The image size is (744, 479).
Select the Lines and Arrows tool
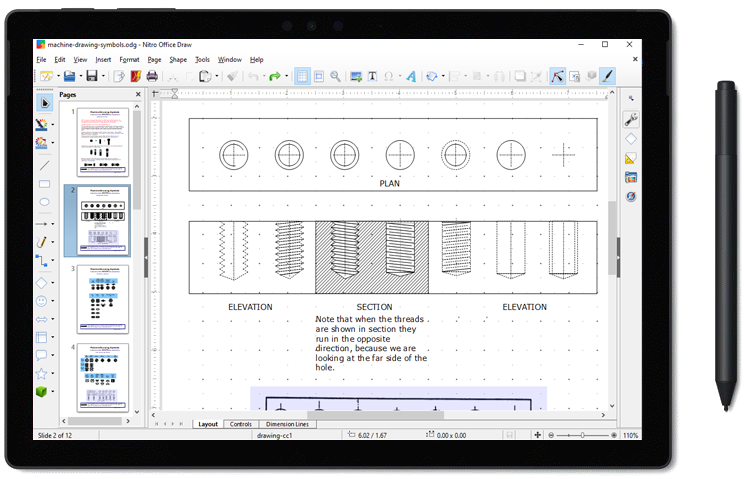pos(42,224)
